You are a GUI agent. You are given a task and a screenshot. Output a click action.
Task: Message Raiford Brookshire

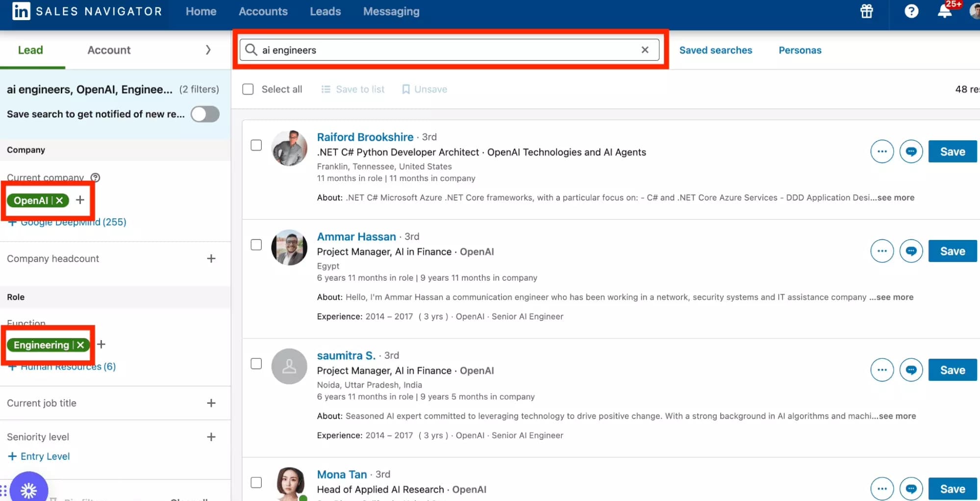pyautogui.click(x=911, y=152)
